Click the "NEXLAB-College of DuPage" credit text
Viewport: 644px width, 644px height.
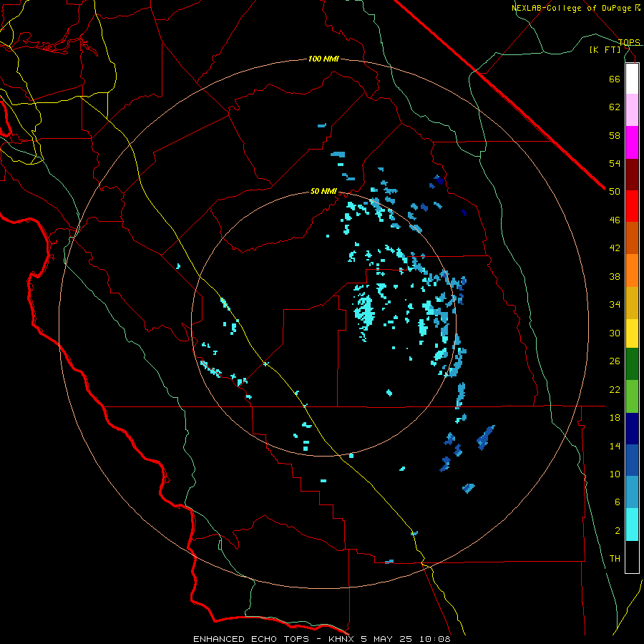point(572,8)
